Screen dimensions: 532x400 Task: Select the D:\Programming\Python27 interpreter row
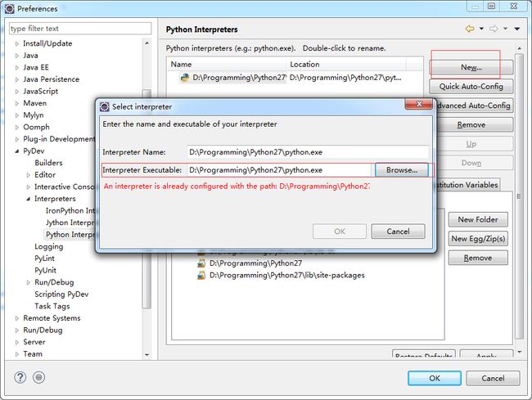click(x=295, y=78)
